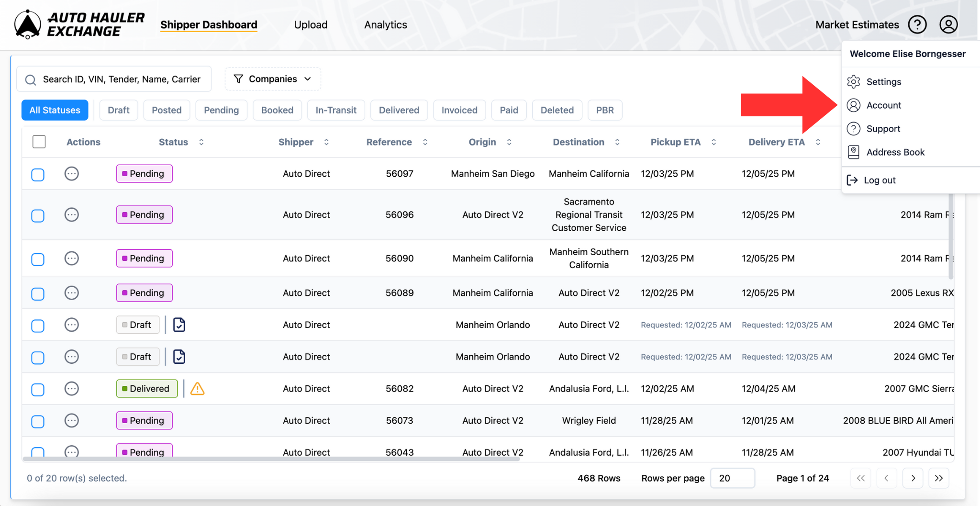This screenshot has width=980, height=506.
Task: Open actions menu for reference 56097
Action: pos(71,174)
